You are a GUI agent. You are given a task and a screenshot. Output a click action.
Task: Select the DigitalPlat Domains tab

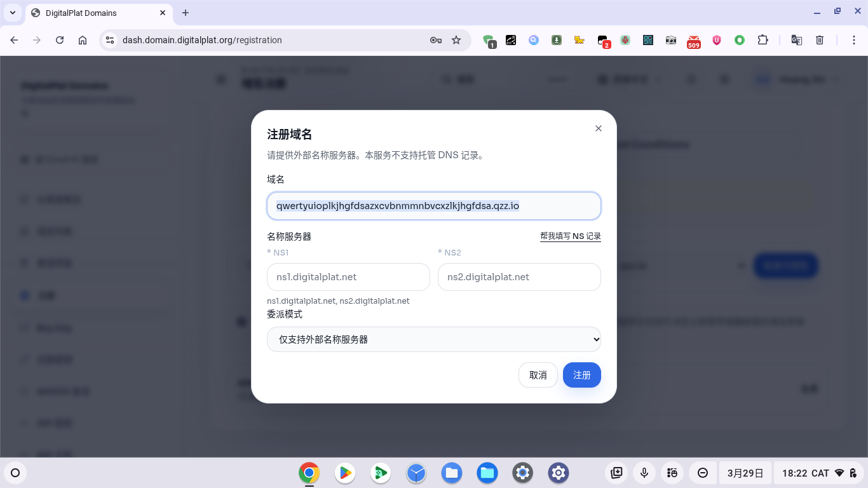95,13
